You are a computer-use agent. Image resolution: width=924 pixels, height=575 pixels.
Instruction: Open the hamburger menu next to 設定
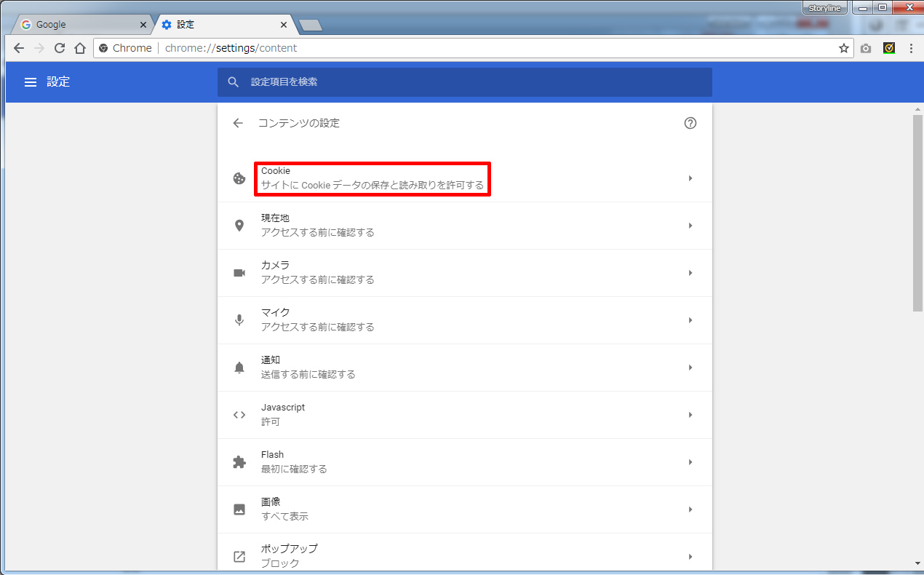(31, 82)
